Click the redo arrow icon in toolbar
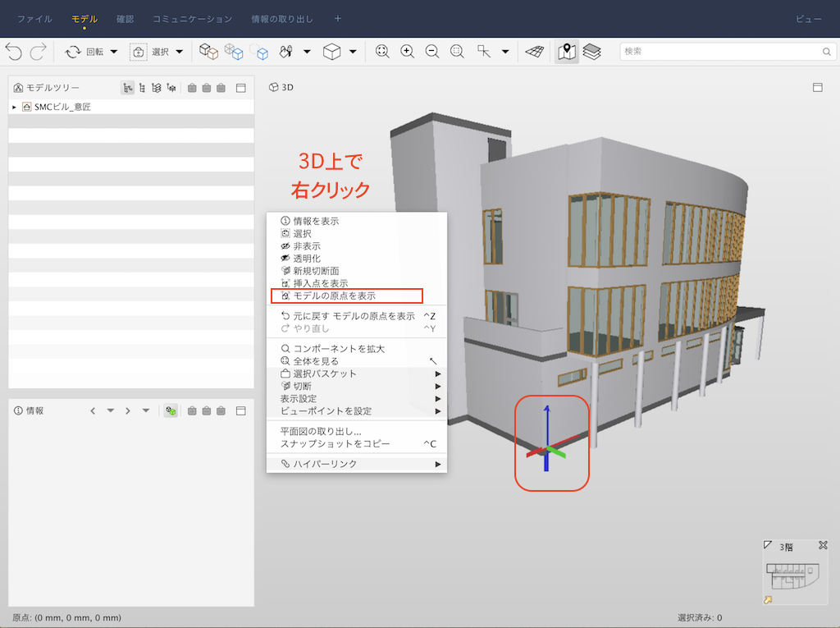The image size is (840, 628). coord(38,52)
